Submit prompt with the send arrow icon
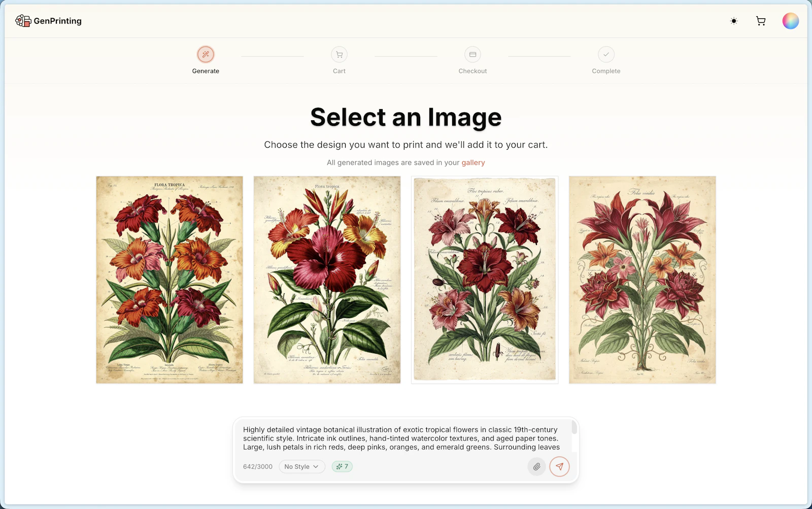This screenshot has width=812, height=509. 559,466
